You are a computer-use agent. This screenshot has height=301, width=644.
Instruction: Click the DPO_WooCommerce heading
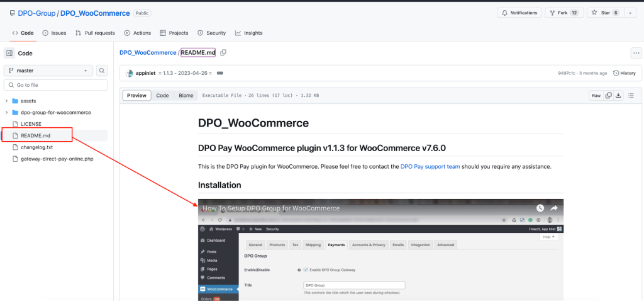tap(253, 123)
